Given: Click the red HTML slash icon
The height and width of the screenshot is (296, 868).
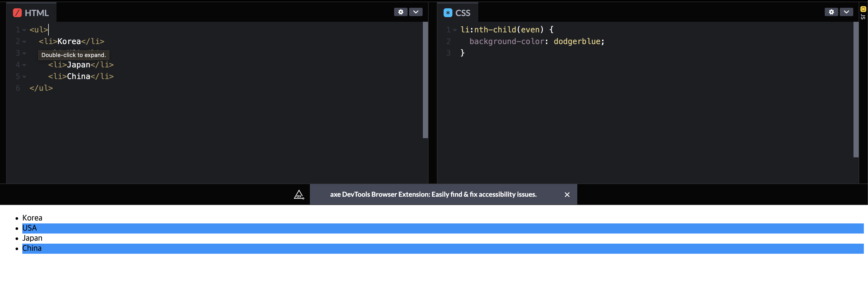Looking at the screenshot, I should (17, 13).
